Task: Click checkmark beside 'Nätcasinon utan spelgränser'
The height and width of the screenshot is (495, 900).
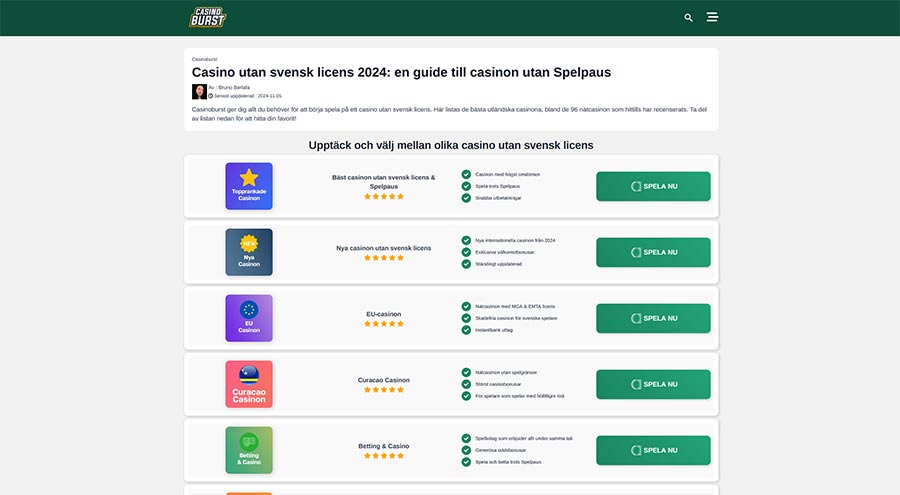Action: pos(466,372)
